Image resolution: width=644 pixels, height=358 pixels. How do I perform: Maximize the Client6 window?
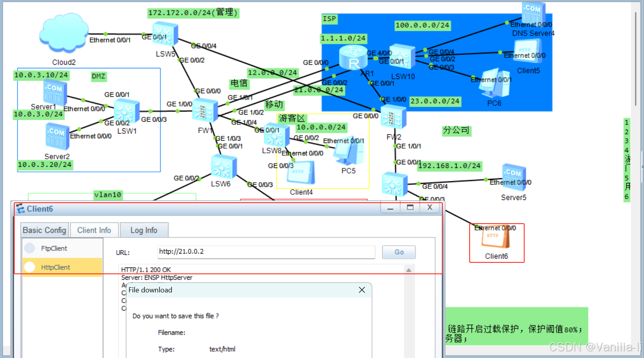coord(410,208)
